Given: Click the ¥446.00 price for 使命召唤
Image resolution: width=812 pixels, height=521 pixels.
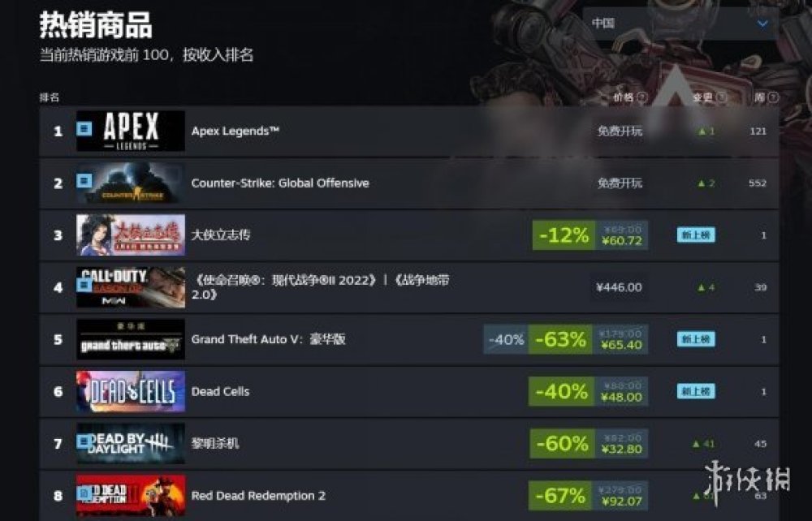Looking at the screenshot, I should 619,287.
